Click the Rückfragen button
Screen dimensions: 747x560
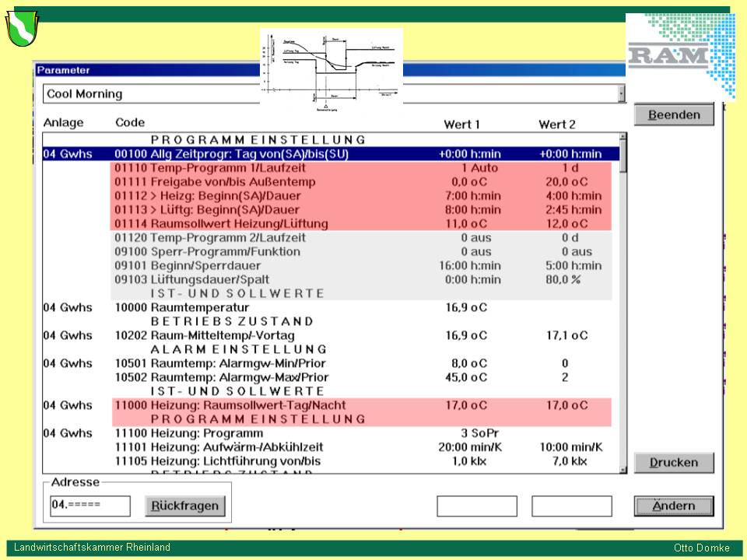(x=185, y=506)
